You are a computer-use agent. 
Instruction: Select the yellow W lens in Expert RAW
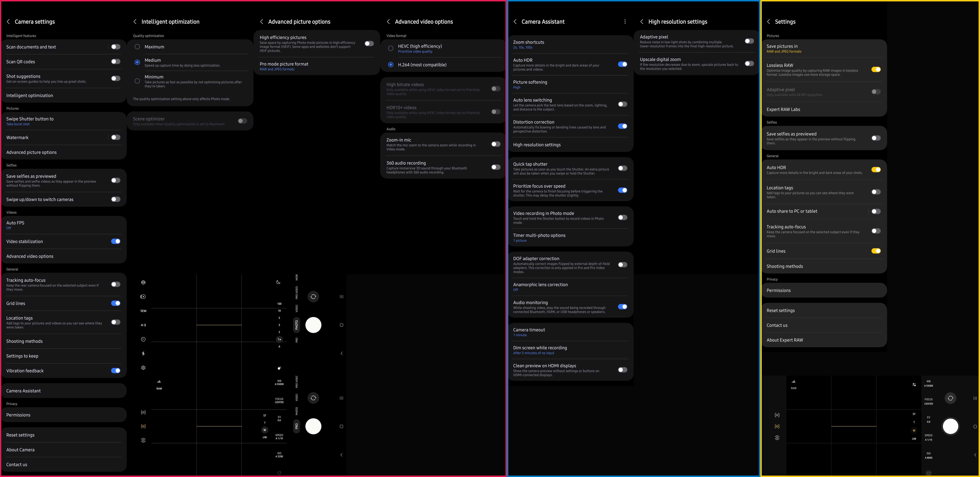coord(914,431)
